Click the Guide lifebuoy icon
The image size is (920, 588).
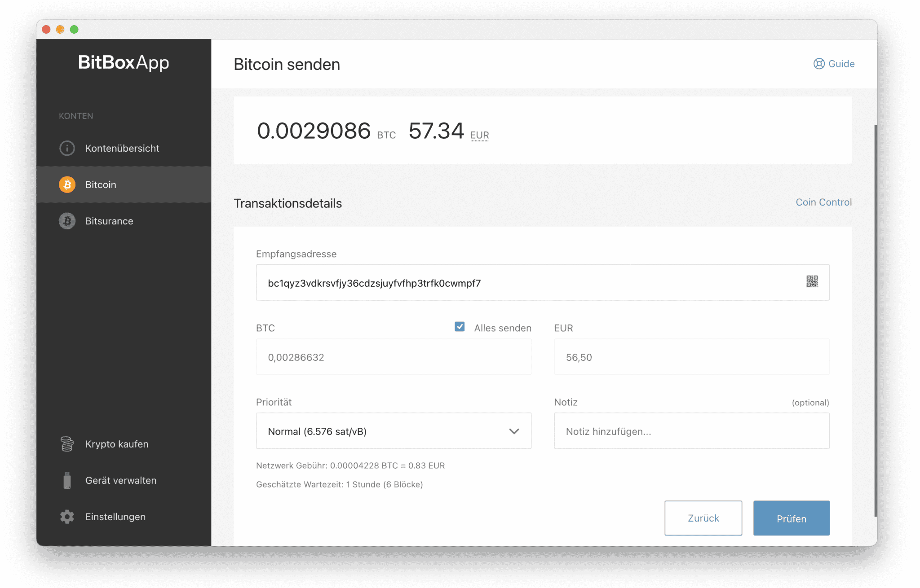pos(819,64)
